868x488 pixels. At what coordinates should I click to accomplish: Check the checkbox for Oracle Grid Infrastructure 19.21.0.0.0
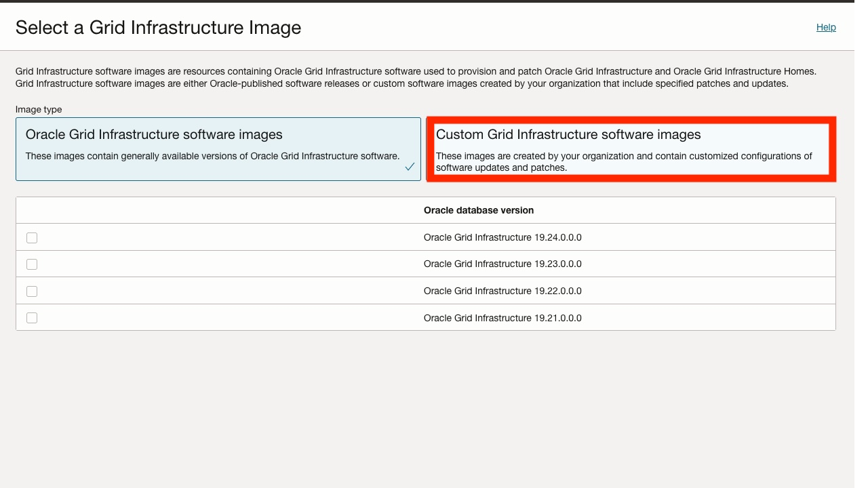(31, 317)
